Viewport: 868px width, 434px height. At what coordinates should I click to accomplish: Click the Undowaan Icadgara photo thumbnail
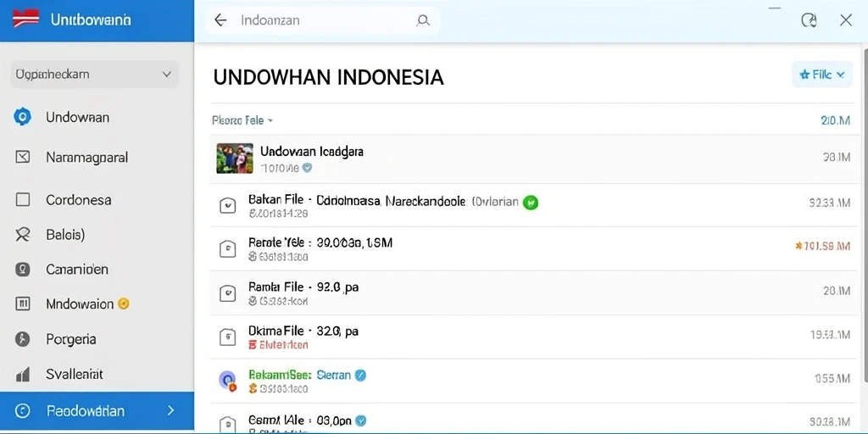[235, 159]
